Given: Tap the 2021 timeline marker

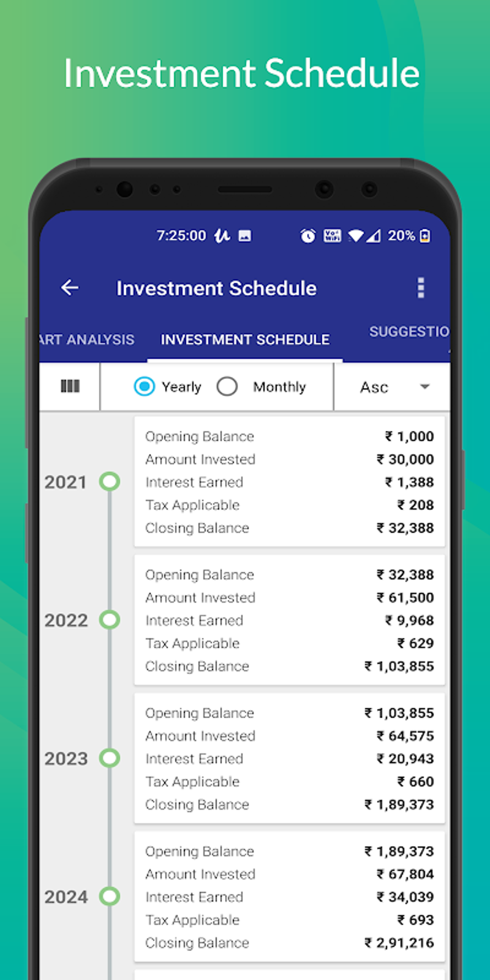Looking at the screenshot, I should 110,481.
